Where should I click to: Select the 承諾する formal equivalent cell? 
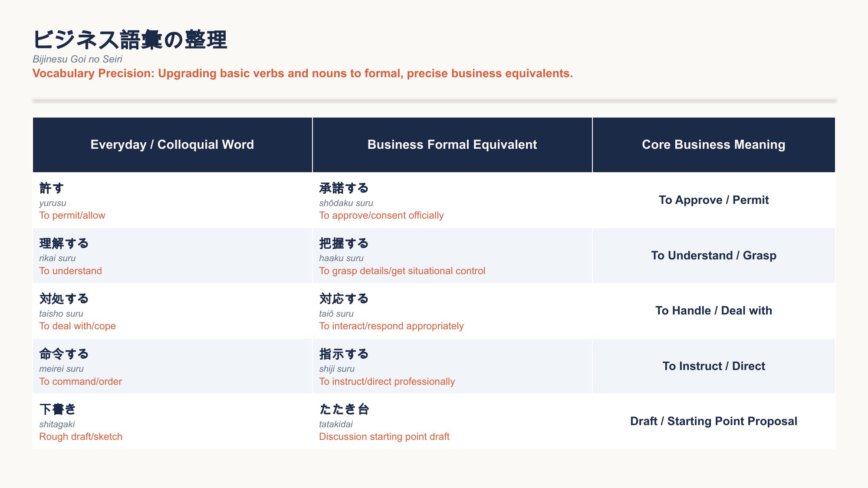tap(452, 200)
